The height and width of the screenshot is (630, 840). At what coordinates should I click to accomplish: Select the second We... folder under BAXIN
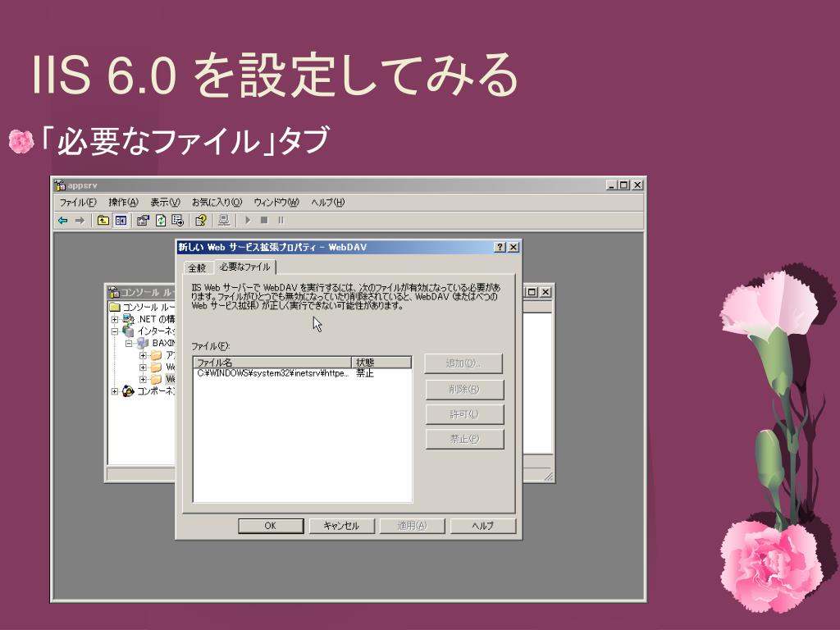[157, 367]
